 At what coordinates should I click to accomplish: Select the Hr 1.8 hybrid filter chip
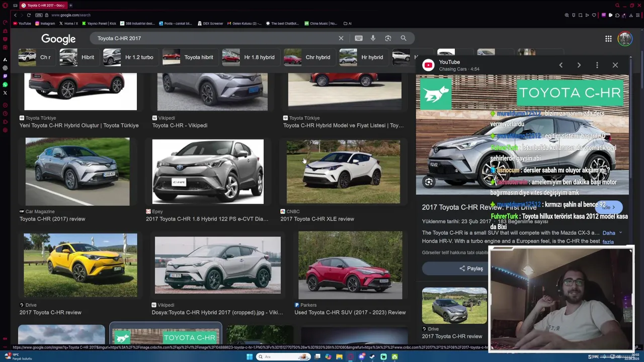click(250, 57)
